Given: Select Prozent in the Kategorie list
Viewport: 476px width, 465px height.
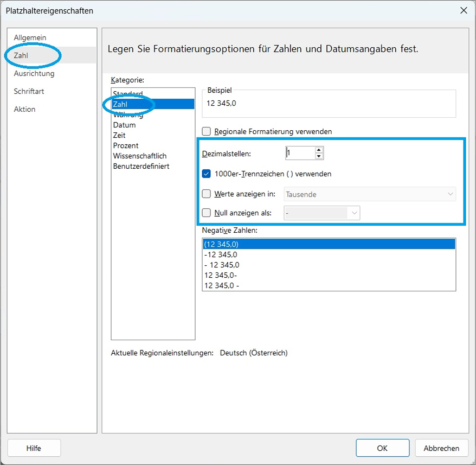Looking at the screenshot, I should pos(126,145).
